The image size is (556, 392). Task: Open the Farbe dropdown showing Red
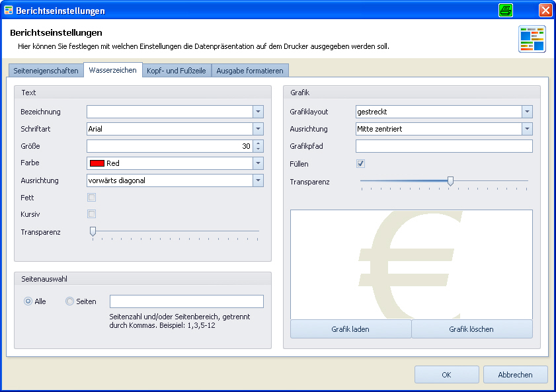(x=258, y=163)
